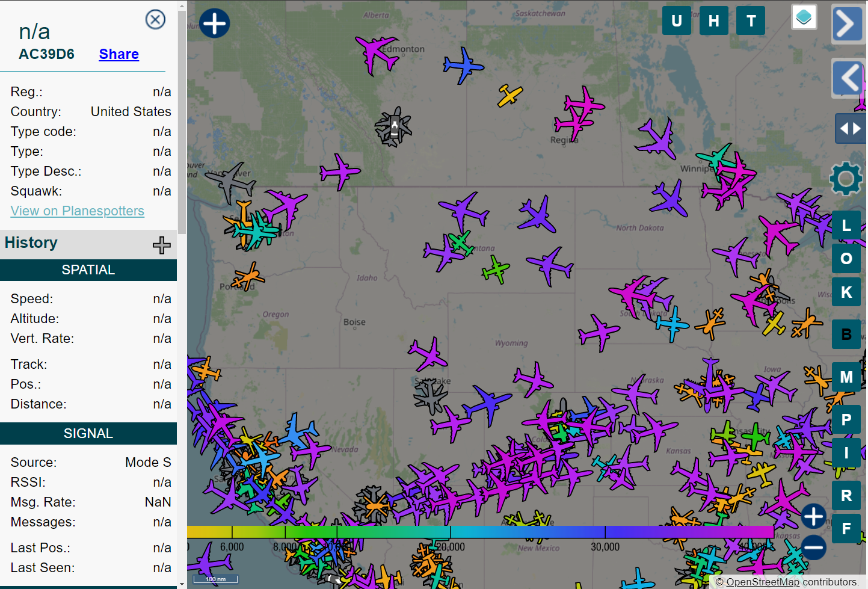
Task: Select the orange plane near Portland
Action: click(x=248, y=276)
